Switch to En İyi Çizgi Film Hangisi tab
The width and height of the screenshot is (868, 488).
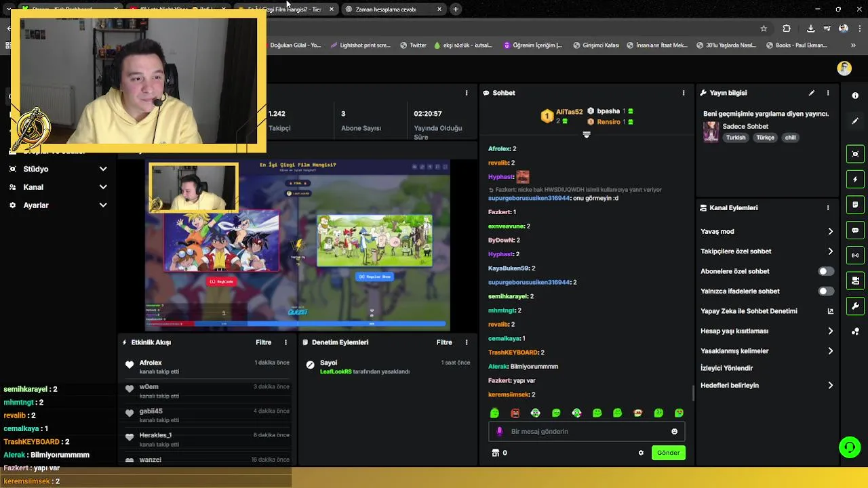(x=285, y=9)
